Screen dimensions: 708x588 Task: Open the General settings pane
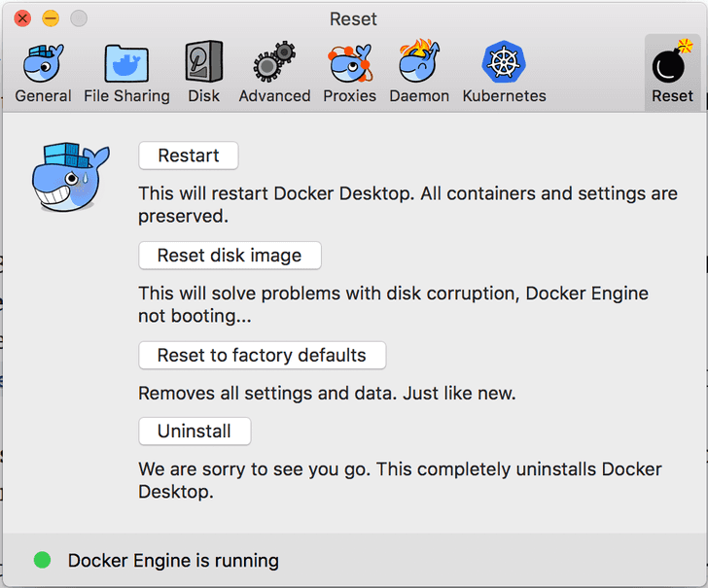[43, 72]
